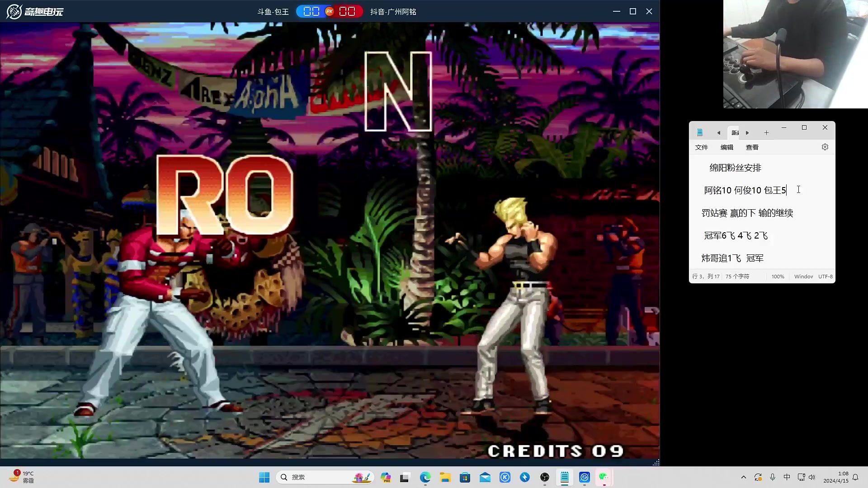Open WeChat from the taskbar

pyautogui.click(x=604, y=477)
